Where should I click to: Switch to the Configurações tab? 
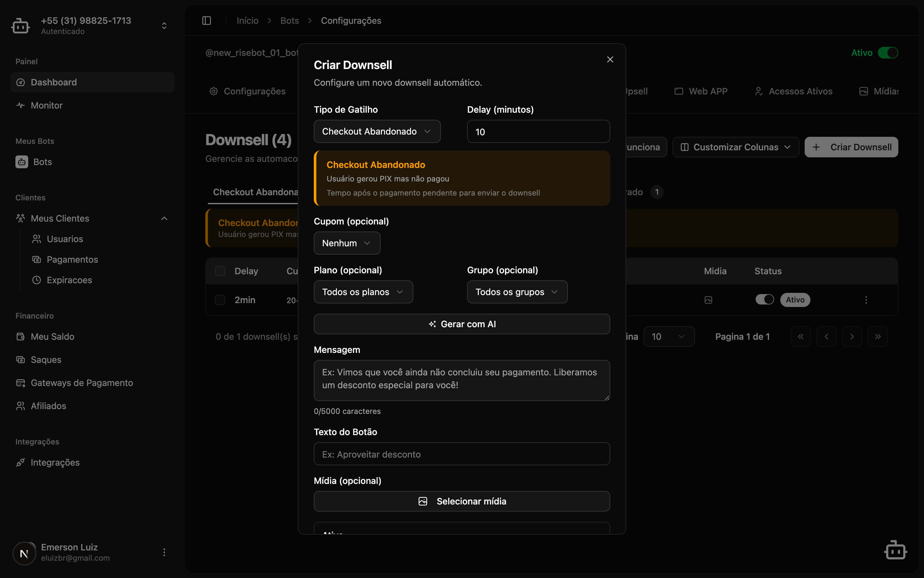coord(247,92)
